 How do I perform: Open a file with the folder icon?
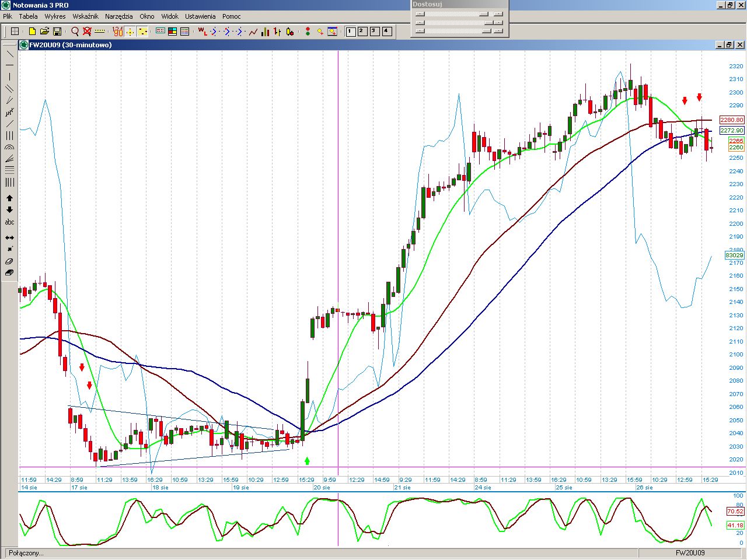pos(44,32)
